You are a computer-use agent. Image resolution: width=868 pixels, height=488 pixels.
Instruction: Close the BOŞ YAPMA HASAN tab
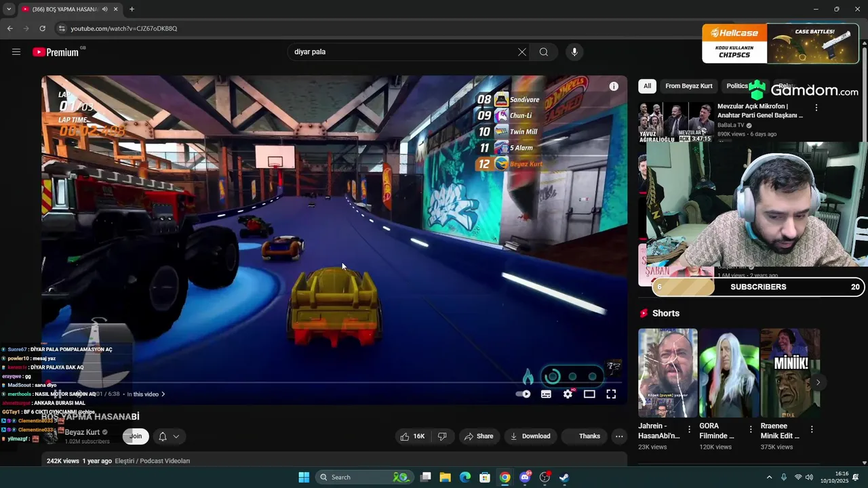tap(116, 9)
